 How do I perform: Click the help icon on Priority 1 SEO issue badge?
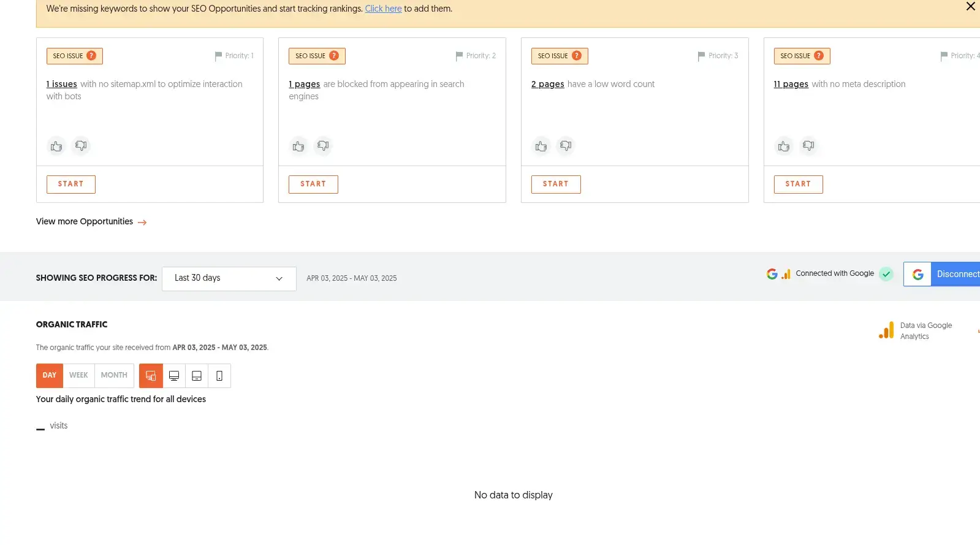click(x=91, y=56)
